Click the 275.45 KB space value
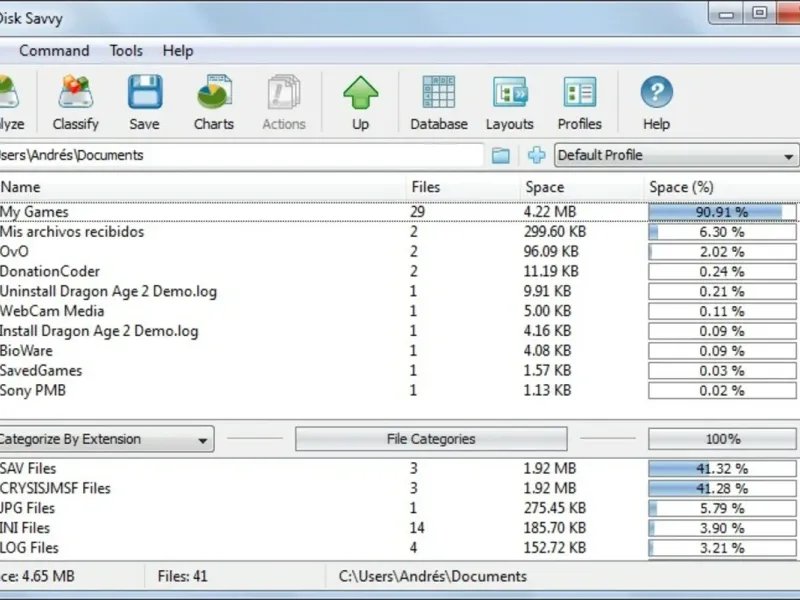 (x=555, y=508)
